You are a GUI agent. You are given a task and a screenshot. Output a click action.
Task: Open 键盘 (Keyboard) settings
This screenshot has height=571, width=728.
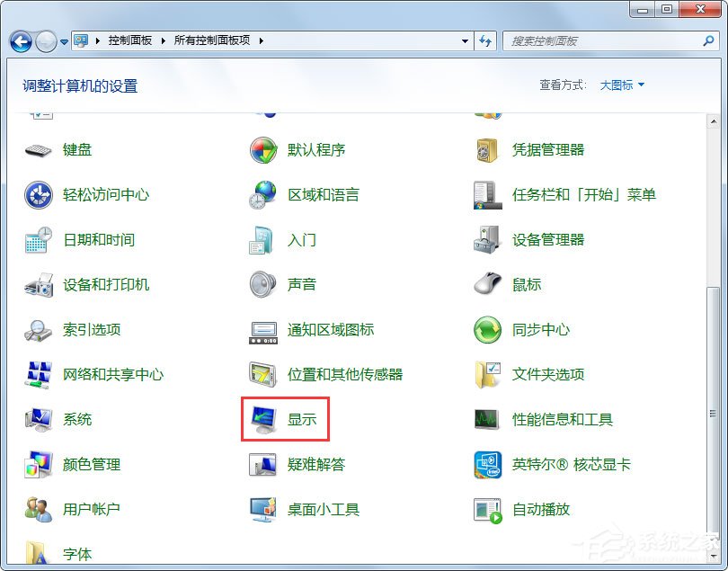[77, 149]
